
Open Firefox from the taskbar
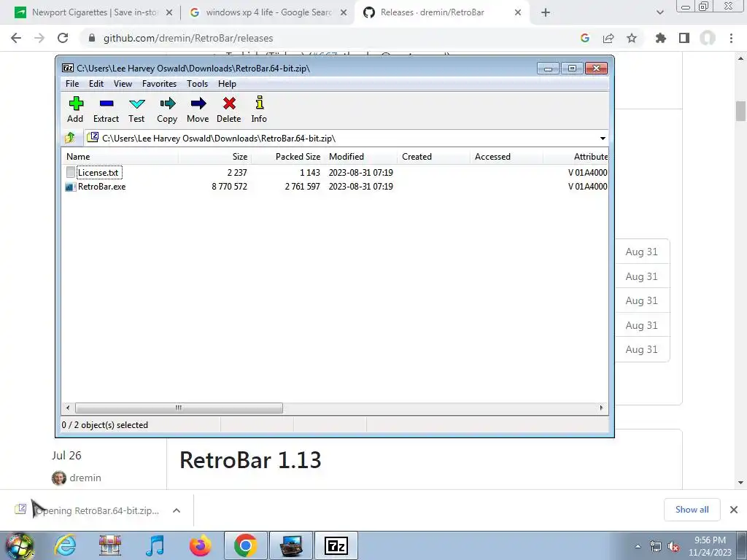tap(200, 545)
